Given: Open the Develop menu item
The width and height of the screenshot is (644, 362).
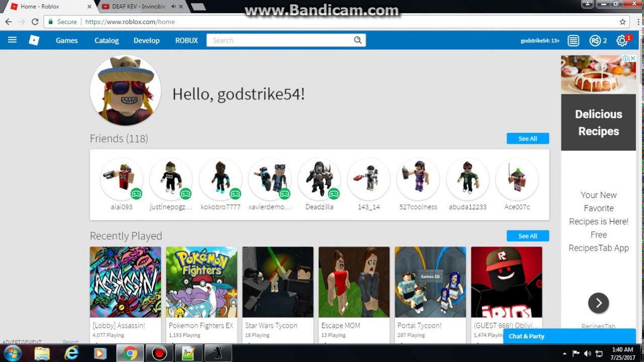Looking at the screenshot, I should click(x=146, y=40).
